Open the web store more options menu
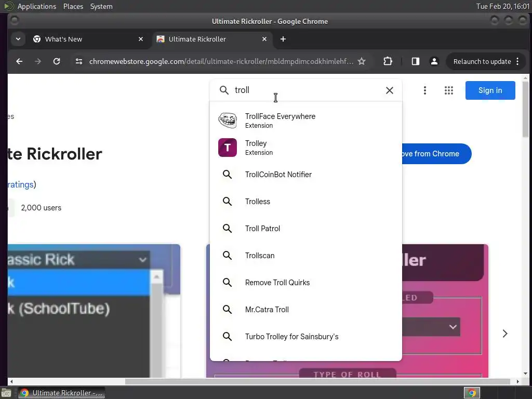The width and height of the screenshot is (532, 399). point(425,90)
